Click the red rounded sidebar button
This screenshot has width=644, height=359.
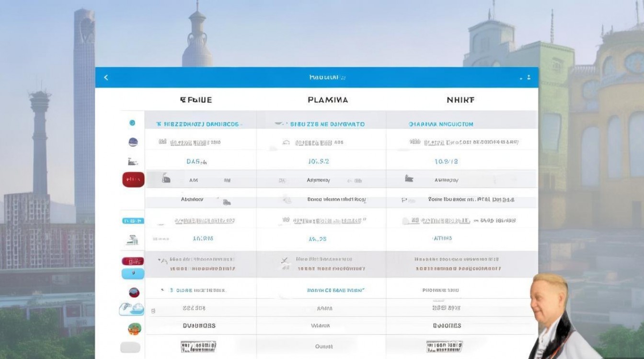tap(133, 179)
